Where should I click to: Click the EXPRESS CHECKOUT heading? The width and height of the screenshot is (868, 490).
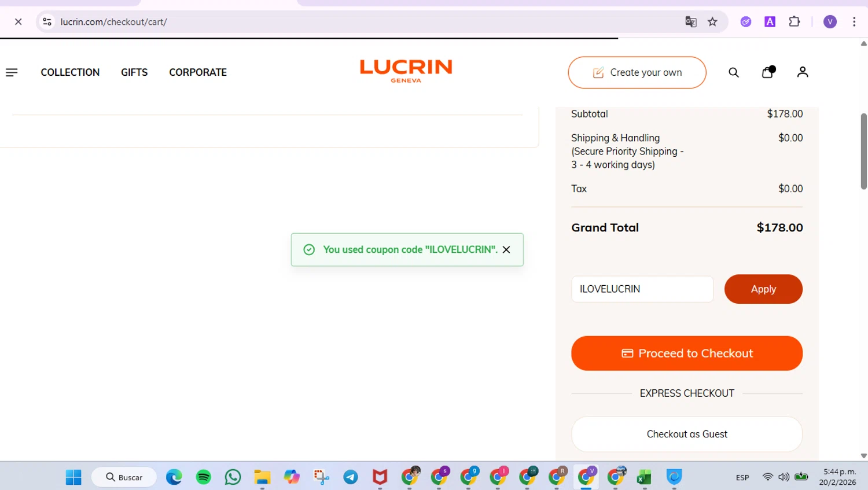tap(687, 393)
